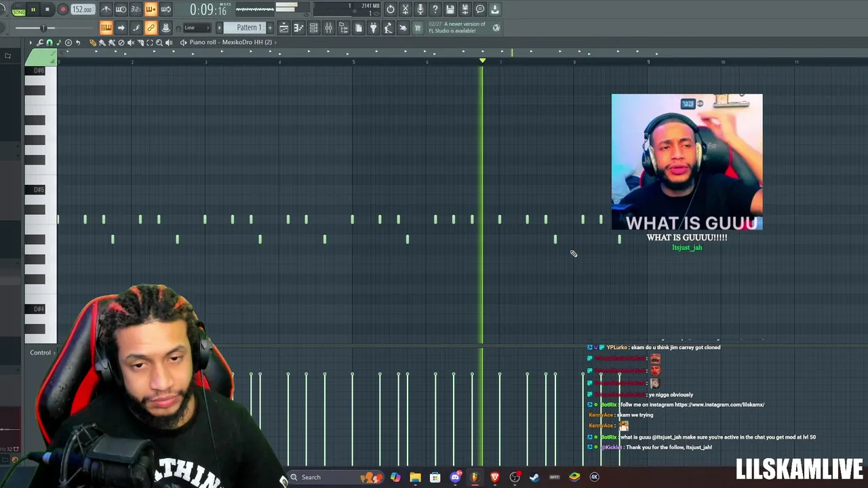This screenshot has width=868, height=488.
Task: Click the 152.000 tempo field
Action: tap(83, 9)
